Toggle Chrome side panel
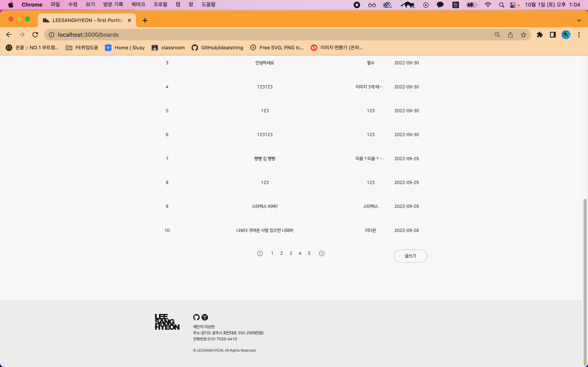The width and height of the screenshot is (588, 367). point(553,35)
